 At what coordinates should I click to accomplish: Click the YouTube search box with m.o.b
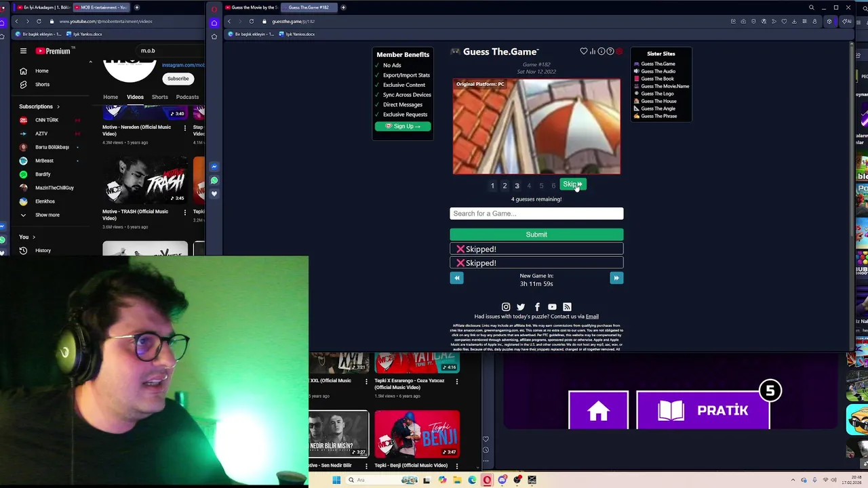coord(170,50)
